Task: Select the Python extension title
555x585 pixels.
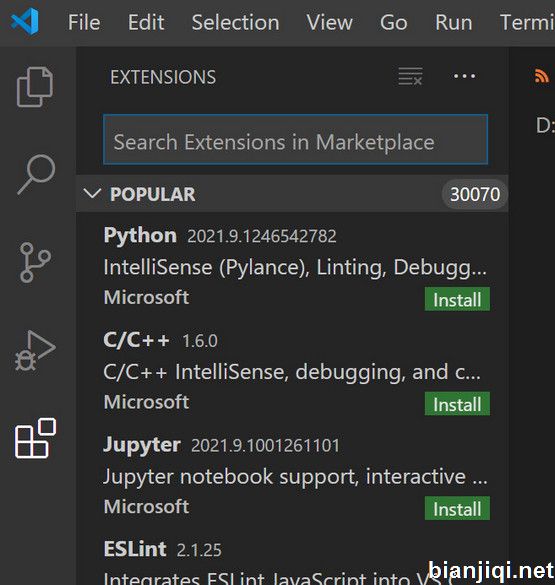Action: (140, 235)
